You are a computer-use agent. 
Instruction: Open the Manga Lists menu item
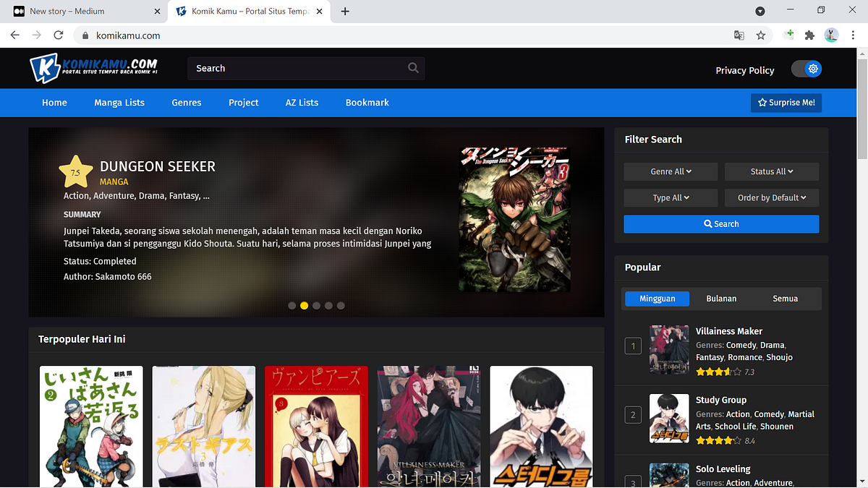pyautogui.click(x=119, y=103)
